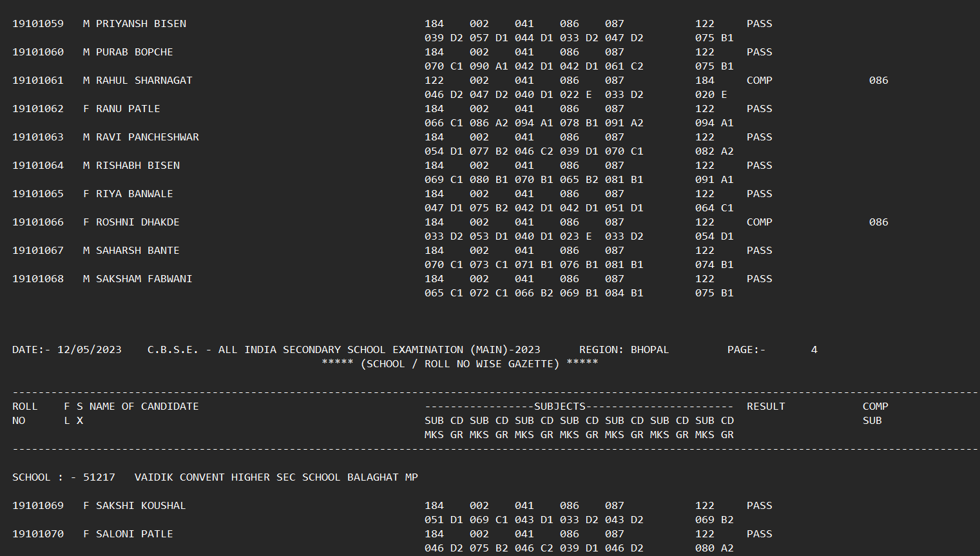980x556 pixels.
Task: Select roll number 19101062
Action: point(38,109)
